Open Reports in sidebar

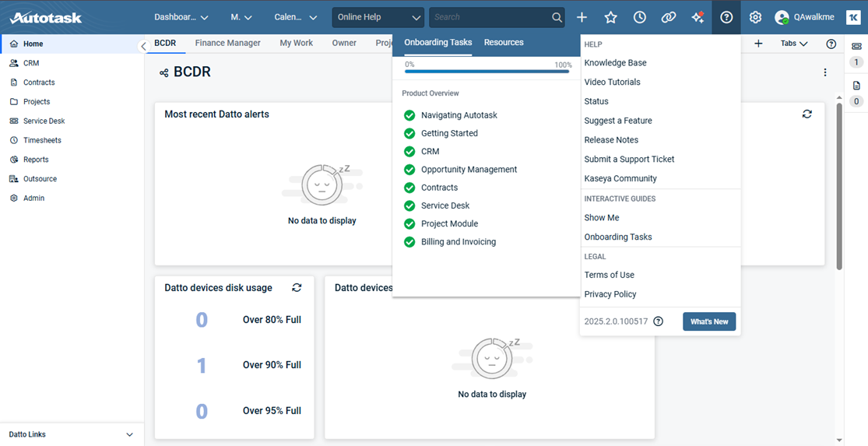point(72,160)
